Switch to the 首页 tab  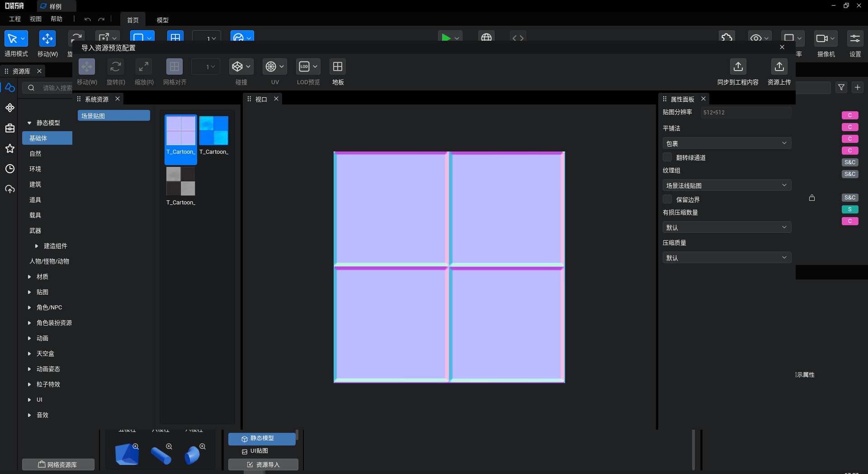point(133,20)
